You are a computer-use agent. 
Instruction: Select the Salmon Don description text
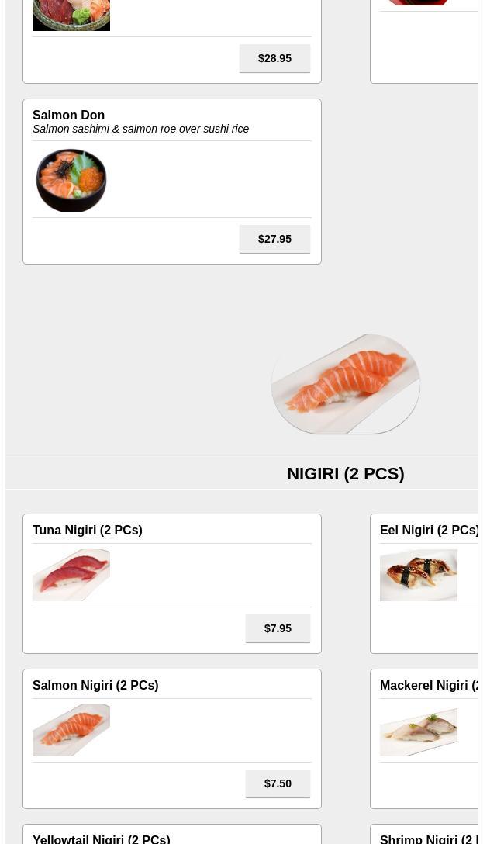click(140, 130)
